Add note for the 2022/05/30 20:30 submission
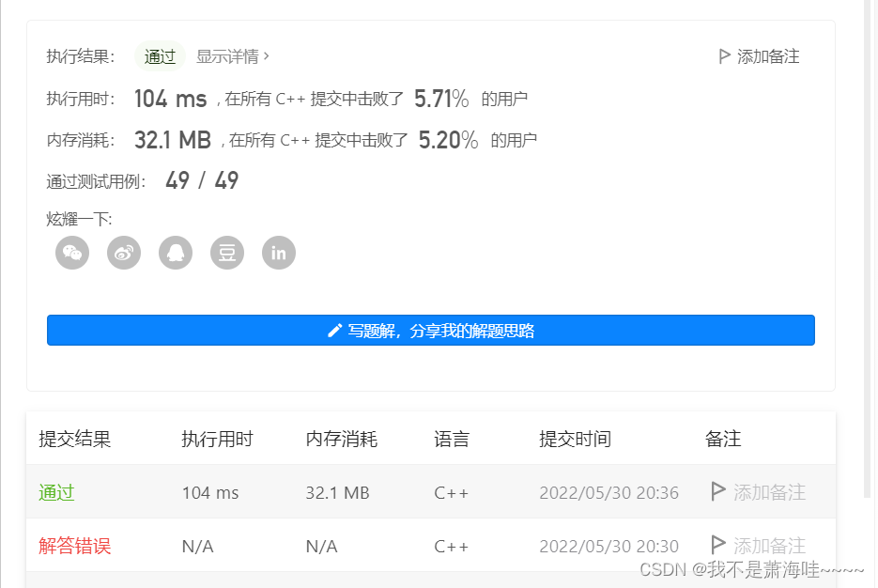The width and height of the screenshot is (878, 588). click(769, 546)
